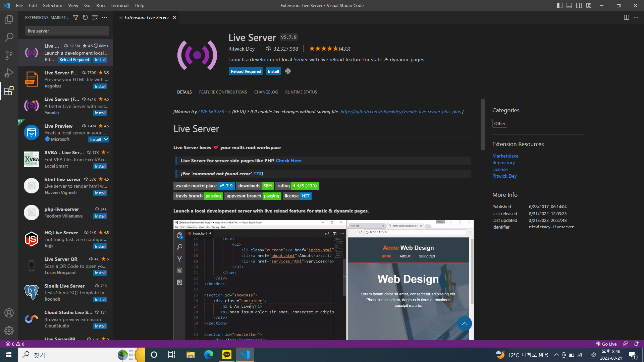This screenshot has height=362, width=644.
Task: Select the Live Server QR extension
Action: point(65,266)
